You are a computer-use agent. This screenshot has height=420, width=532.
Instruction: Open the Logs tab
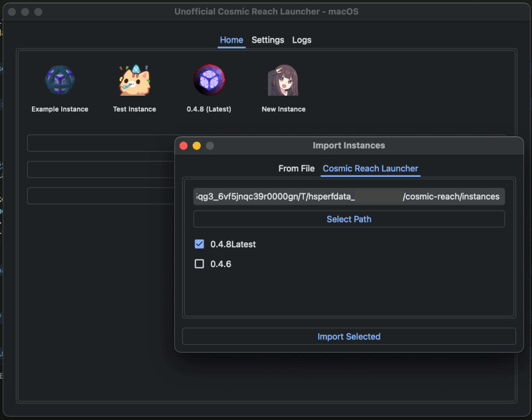(x=302, y=40)
